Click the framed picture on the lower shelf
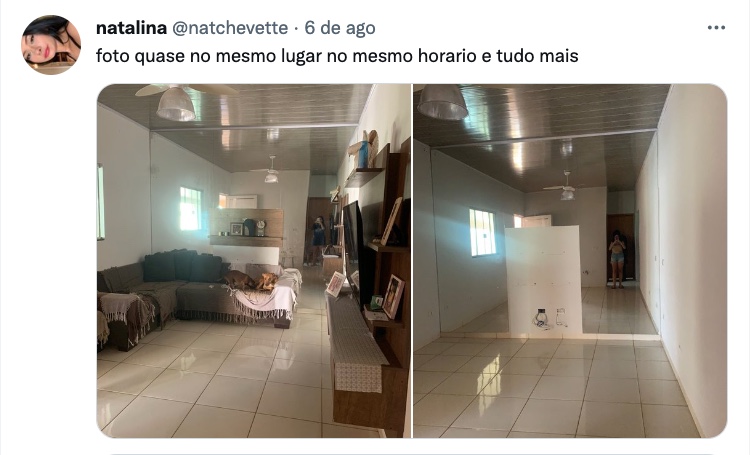 tap(393, 296)
